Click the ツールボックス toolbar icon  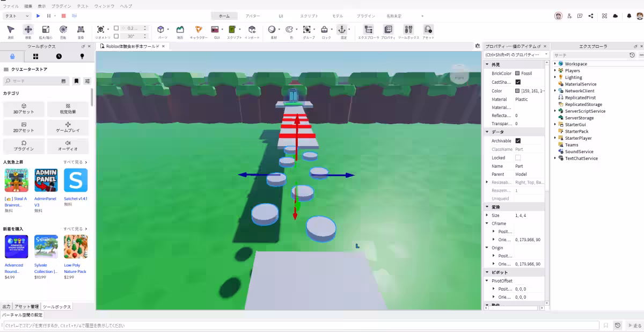click(408, 30)
